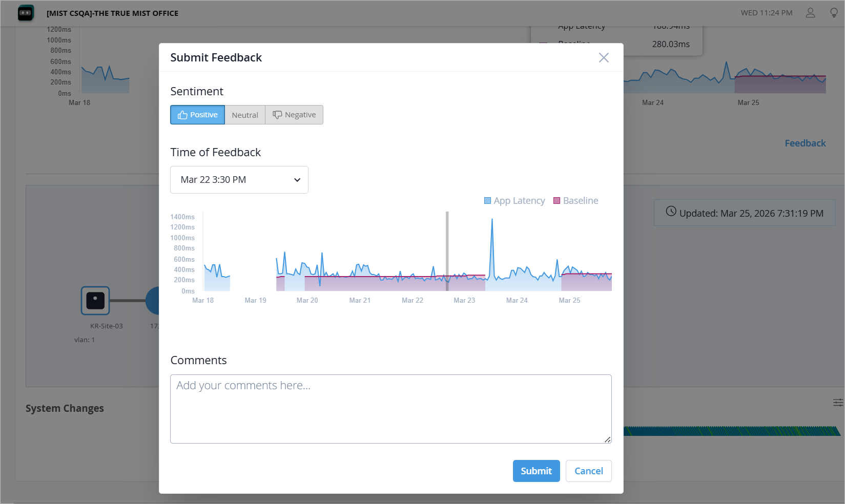Viewport: 845px width, 504px height.
Task: Click the blue node in topology
Action: (x=153, y=301)
